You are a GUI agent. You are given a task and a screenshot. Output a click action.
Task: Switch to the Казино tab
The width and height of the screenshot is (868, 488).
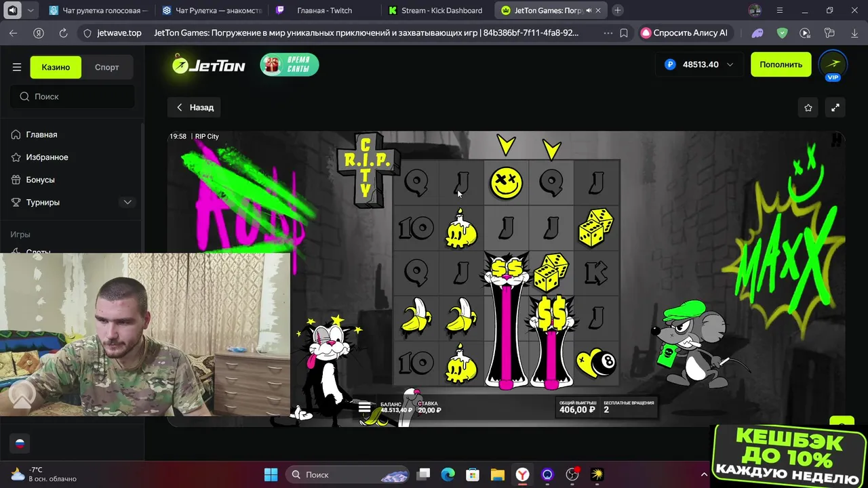click(x=56, y=67)
